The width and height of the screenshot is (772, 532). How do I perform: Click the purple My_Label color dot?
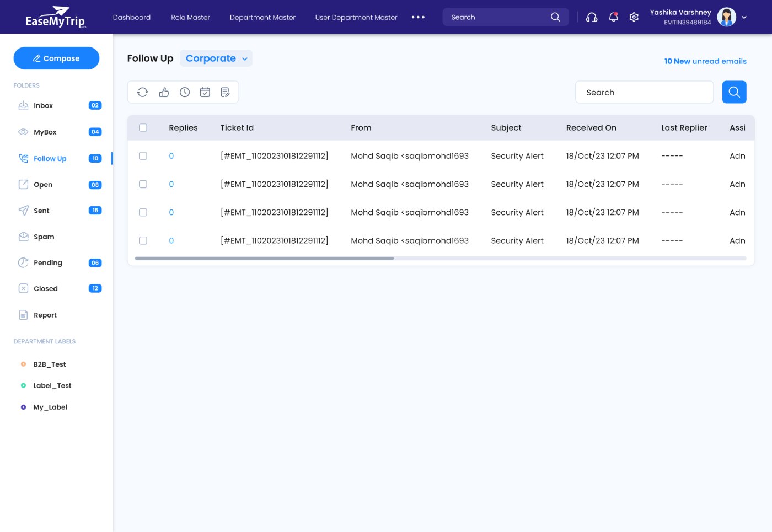tap(23, 407)
